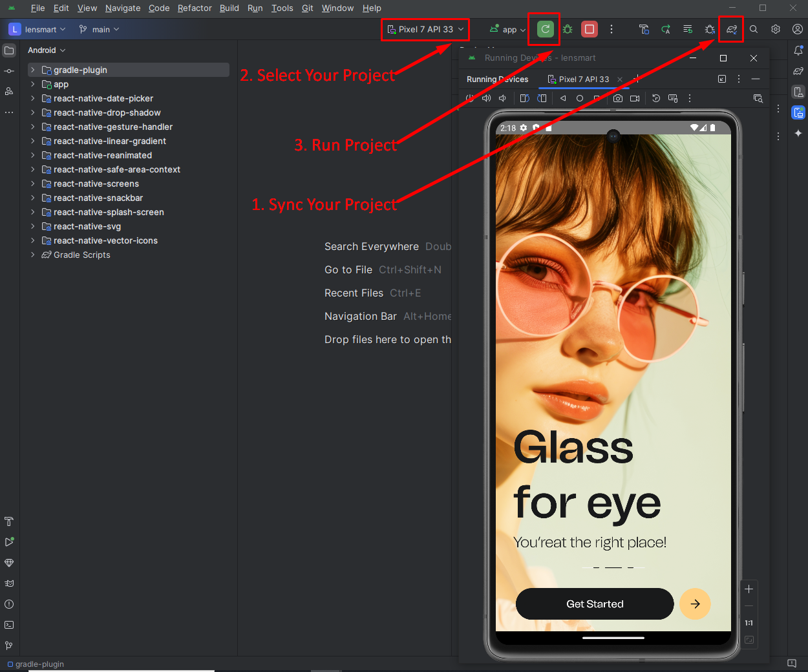Expand the Gradle Scripts node
The height and width of the screenshot is (672, 808).
click(33, 255)
